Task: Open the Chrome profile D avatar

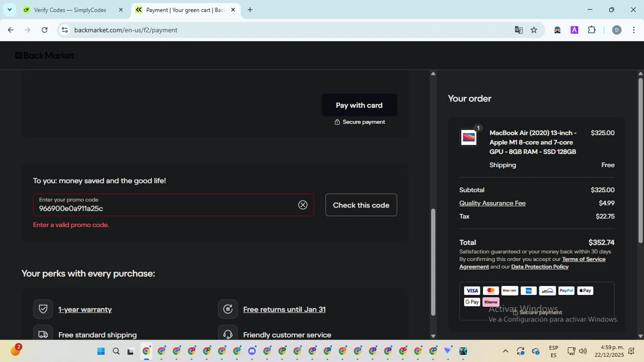Action: pyautogui.click(x=617, y=30)
